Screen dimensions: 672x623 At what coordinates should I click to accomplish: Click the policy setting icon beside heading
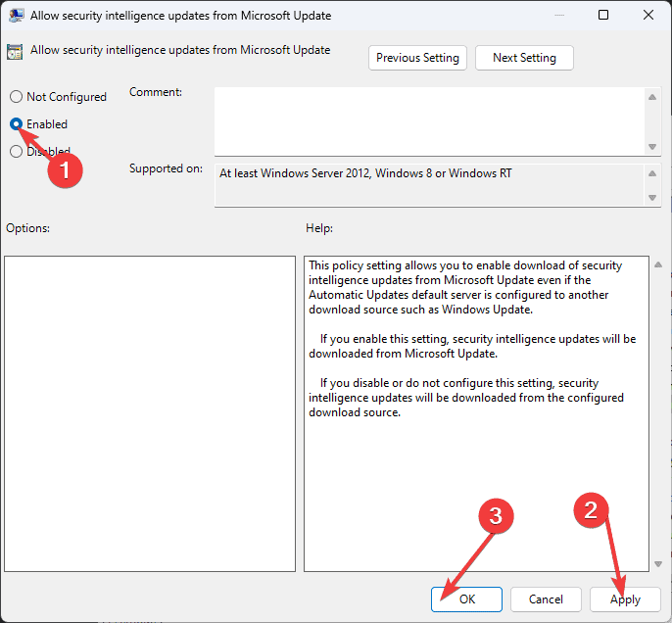(x=15, y=52)
